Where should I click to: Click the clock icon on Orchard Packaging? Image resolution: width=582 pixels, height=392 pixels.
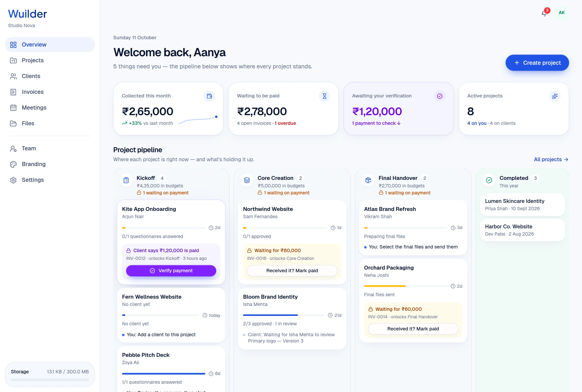pos(453,286)
